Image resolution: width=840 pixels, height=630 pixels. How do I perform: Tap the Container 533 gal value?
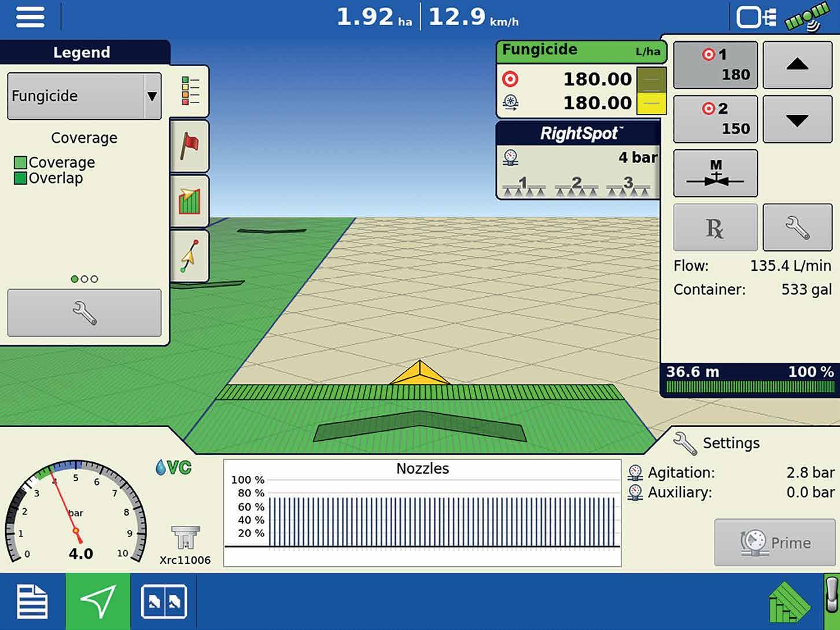[x=806, y=290]
